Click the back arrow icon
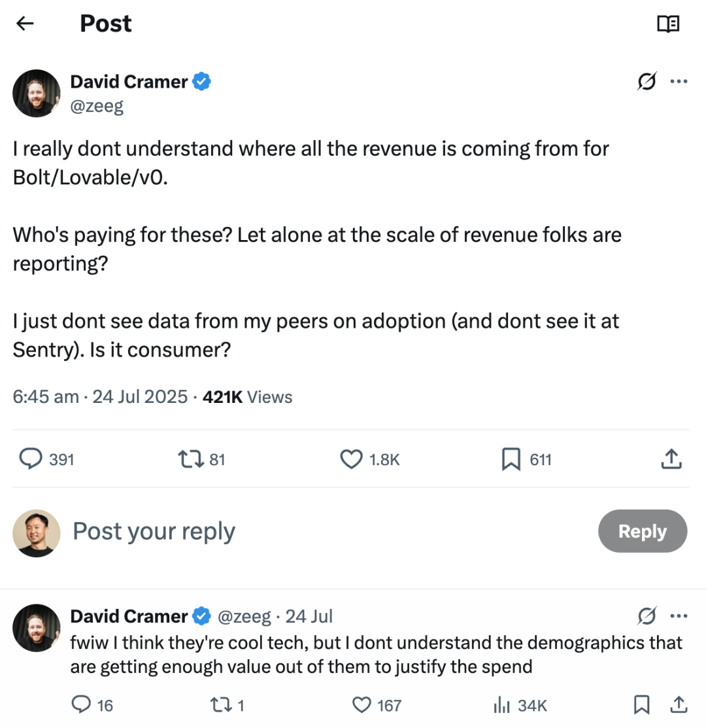 (x=25, y=24)
